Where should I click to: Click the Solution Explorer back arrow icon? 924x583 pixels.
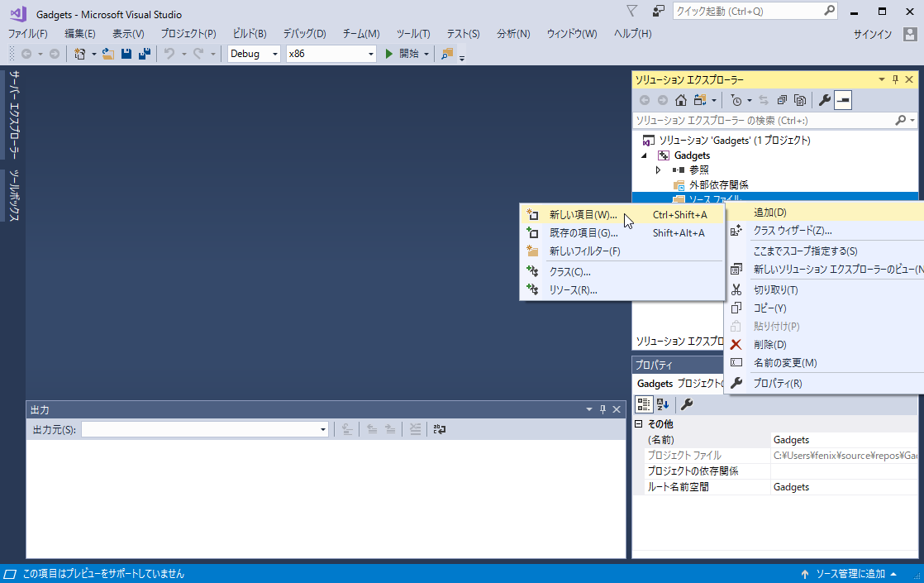645,100
